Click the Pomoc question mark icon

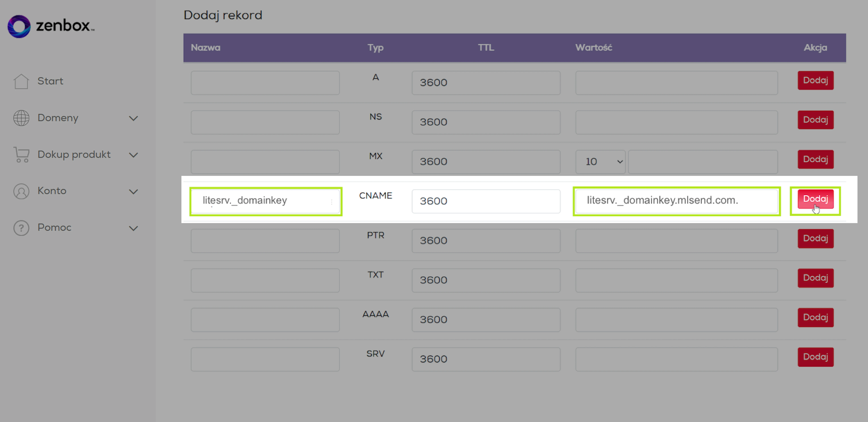21,228
